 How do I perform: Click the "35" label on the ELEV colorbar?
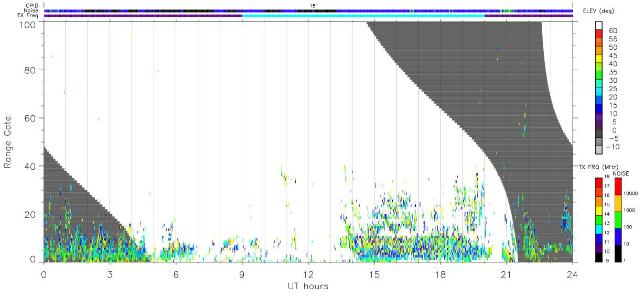click(612, 72)
